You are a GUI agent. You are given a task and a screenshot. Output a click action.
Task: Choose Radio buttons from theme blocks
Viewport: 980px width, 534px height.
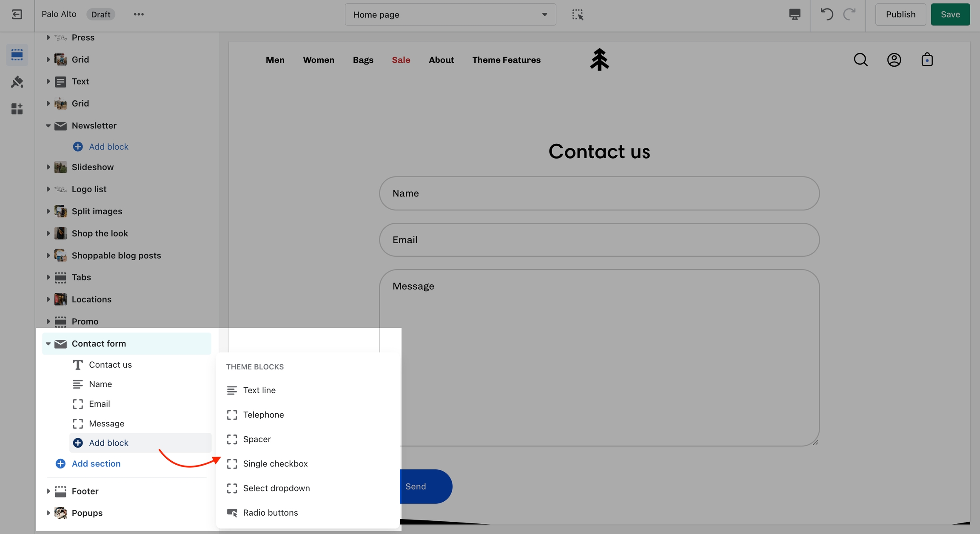[271, 513]
